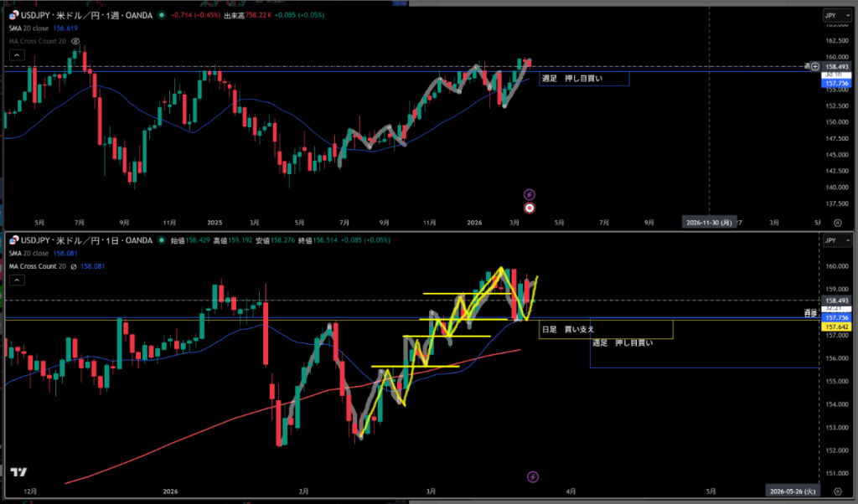Click the USDJPY flag icon in the weekly chart
Screen dimensions: 858x504
[12, 15]
